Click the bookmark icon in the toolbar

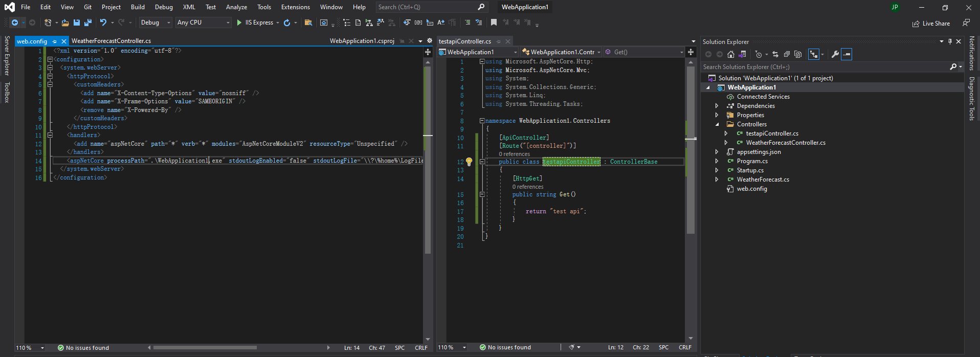[x=494, y=23]
